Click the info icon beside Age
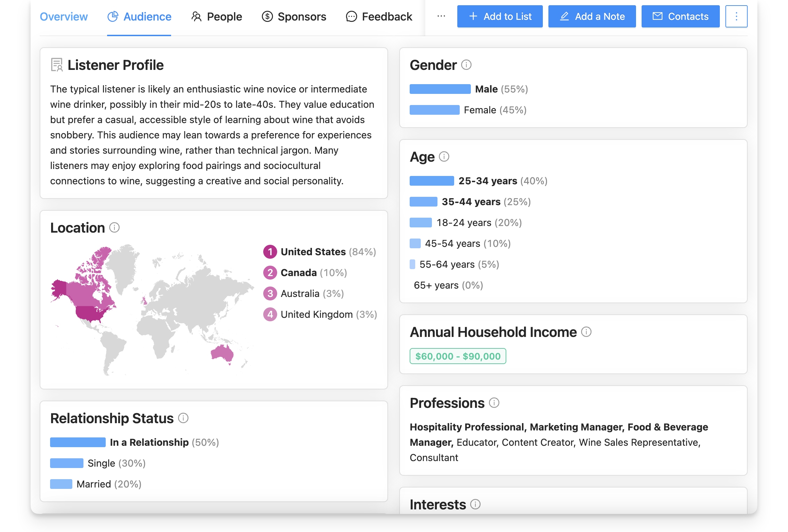The width and height of the screenshot is (788, 532). 444,157
